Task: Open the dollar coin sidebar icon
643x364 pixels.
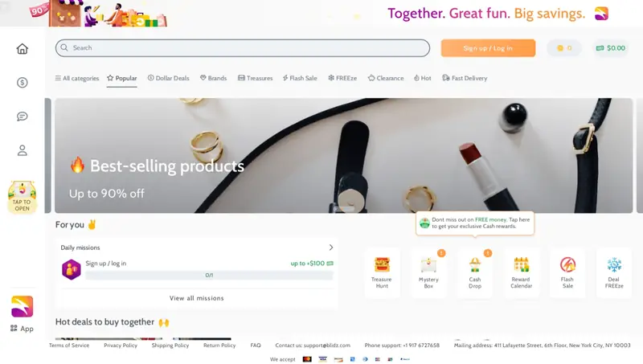Action: click(x=23, y=83)
